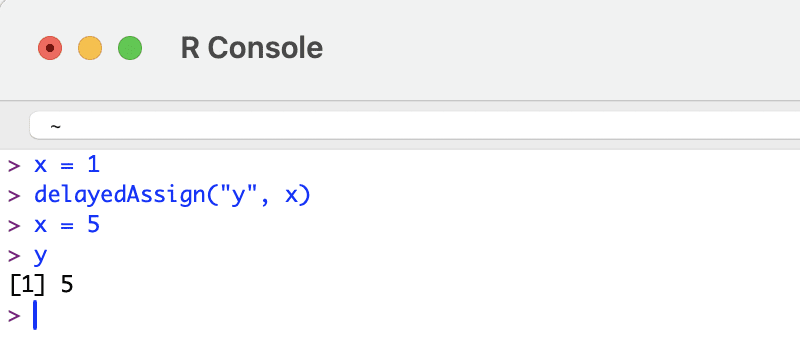Click the command line x = 1
800x360 pixels.
(67, 165)
